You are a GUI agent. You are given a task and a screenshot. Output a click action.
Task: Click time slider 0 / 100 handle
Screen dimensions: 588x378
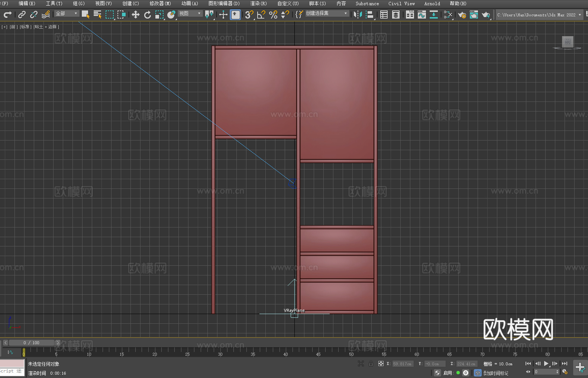[32, 343]
